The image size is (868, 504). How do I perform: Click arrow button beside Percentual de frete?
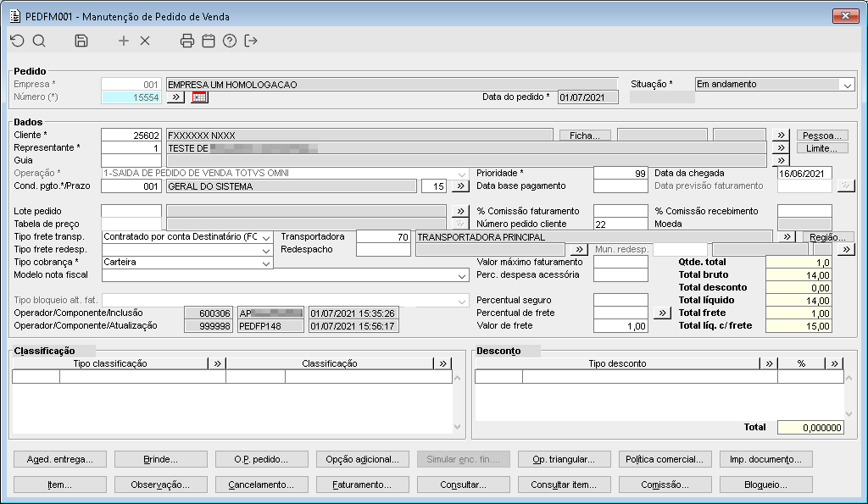(x=662, y=313)
